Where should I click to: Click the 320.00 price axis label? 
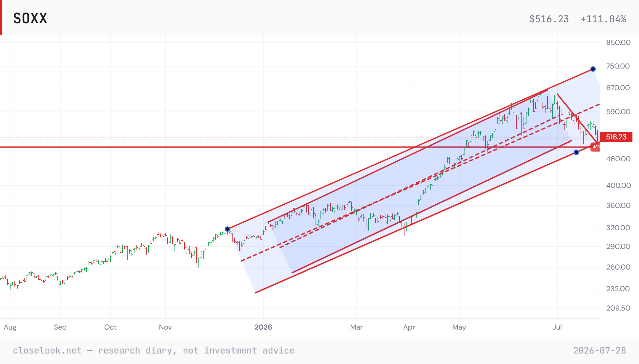pos(618,228)
